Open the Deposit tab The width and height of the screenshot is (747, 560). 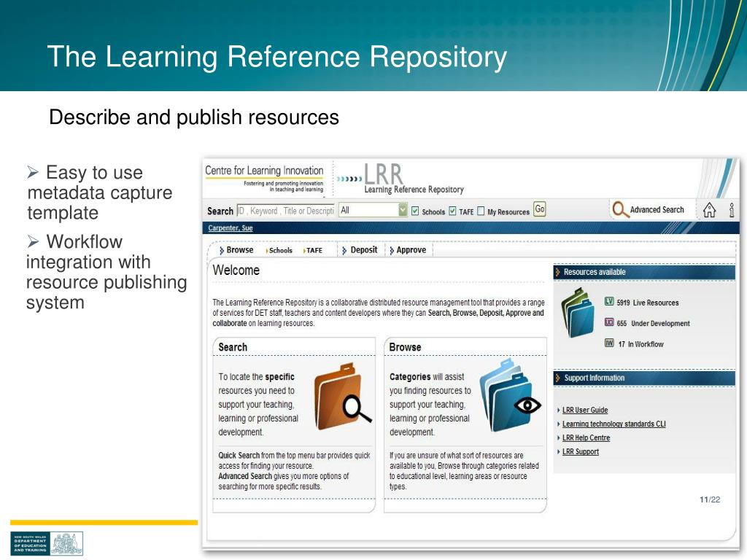(x=360, y=250)
